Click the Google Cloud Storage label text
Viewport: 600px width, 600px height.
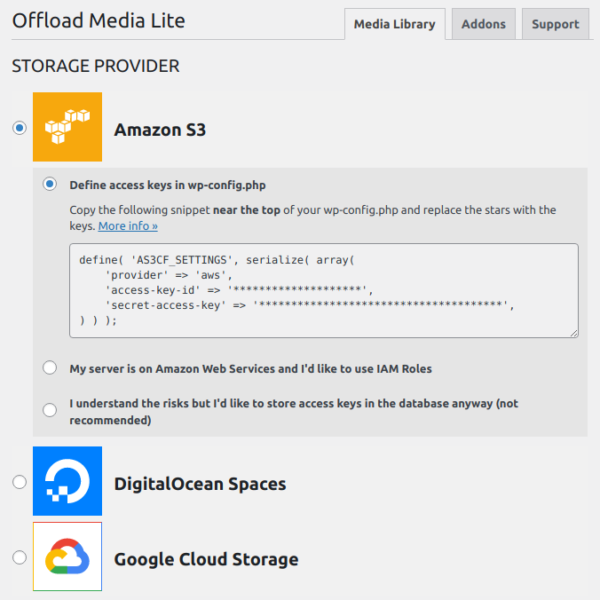[x=206, y=559]
